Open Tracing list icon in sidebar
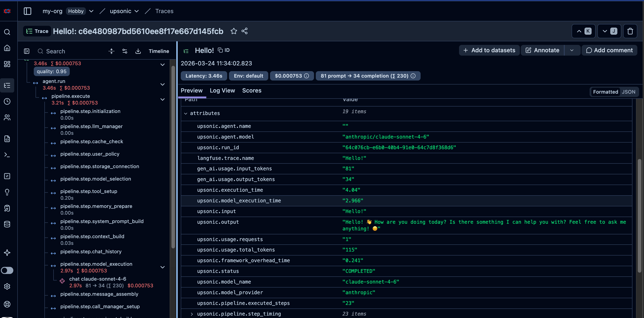Screen dimensions: 644x318 7,85
